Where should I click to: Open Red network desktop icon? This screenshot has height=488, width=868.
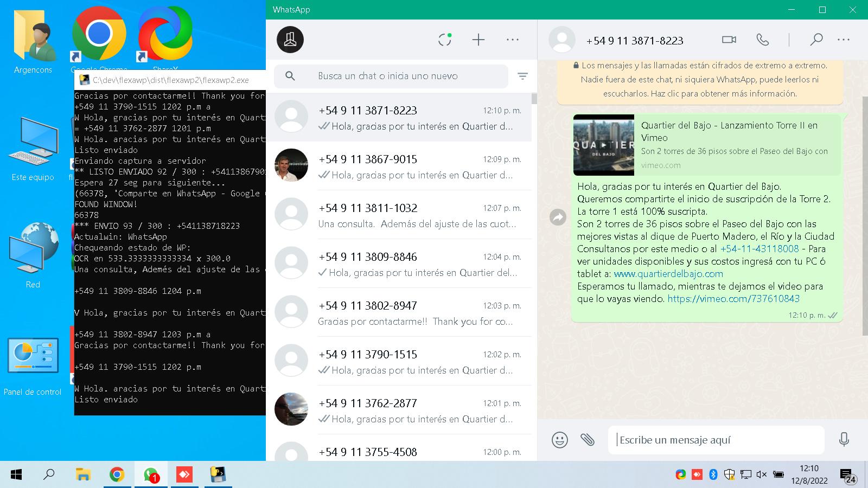coord(33,255)
